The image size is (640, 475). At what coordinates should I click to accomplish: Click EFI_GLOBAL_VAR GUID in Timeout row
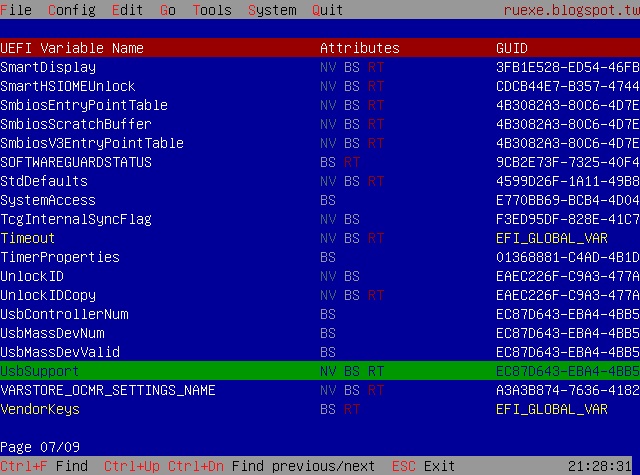tap(552, 238)
